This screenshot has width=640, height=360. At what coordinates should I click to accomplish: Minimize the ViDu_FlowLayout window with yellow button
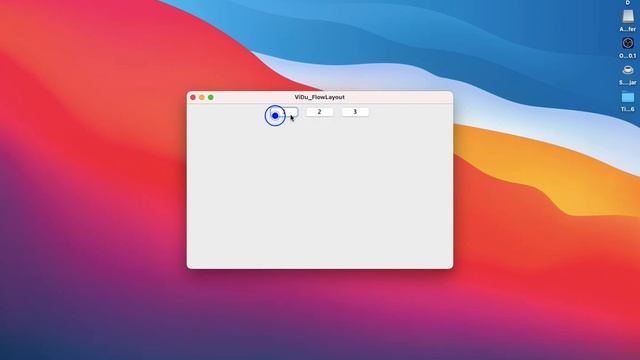202,97
